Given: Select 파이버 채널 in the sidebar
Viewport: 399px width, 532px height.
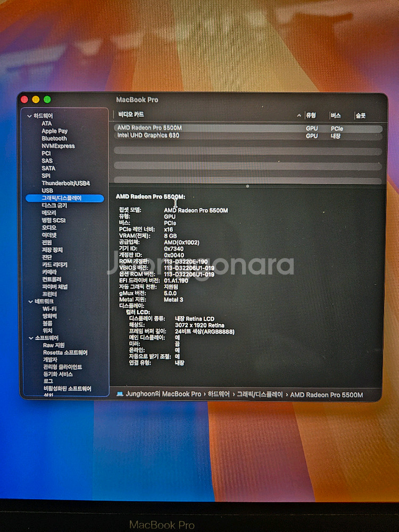Looking at the screenshot, I should [55, 287].
